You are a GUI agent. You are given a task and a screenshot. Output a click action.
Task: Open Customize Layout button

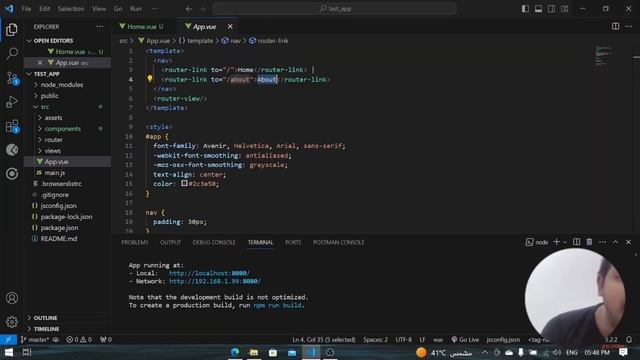(x=564, y=9)
